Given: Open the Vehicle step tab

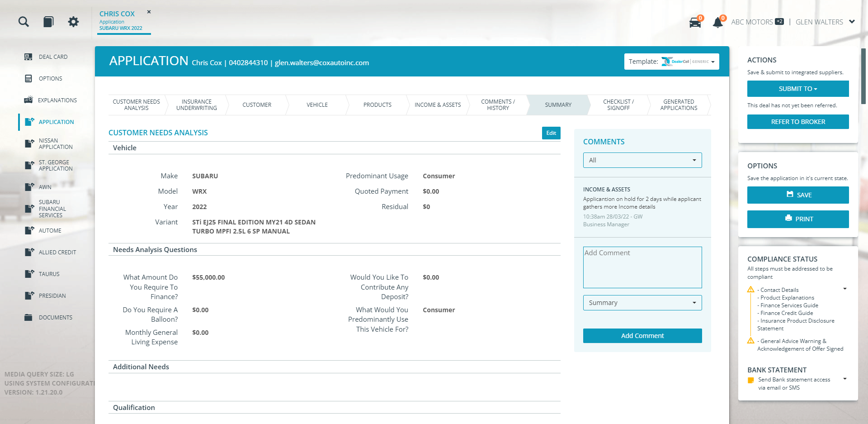Looking at the screenshot, I should (317, 105).
